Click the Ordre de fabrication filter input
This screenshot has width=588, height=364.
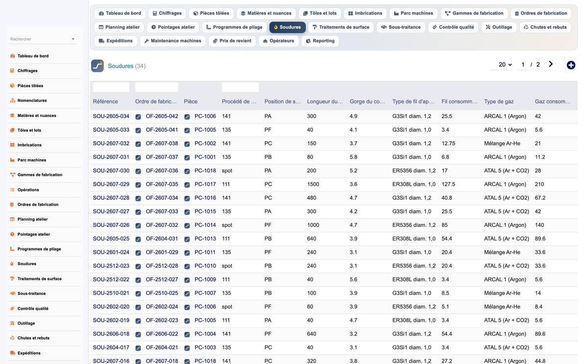pyautogui.click(x=157, y=87)
